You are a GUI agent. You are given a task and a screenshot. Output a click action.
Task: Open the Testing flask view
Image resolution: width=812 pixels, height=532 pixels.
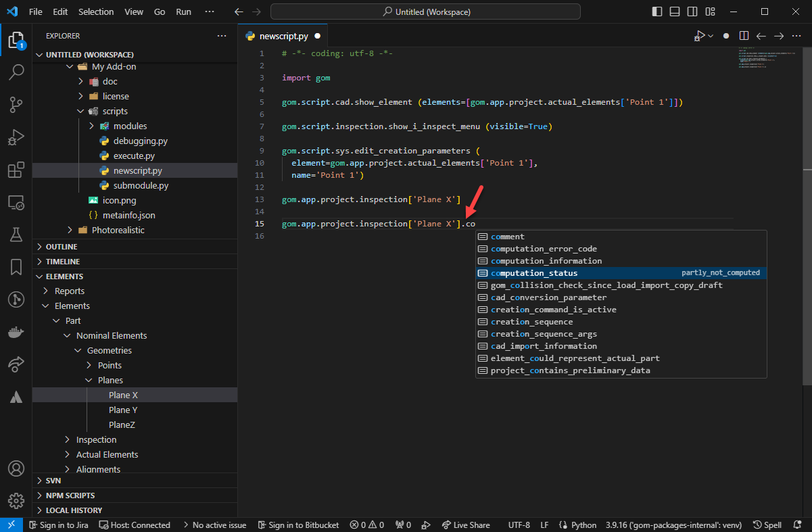point(16,235)
